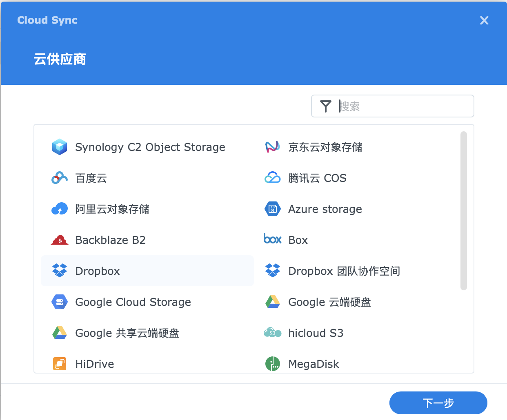Viewport: 507px width, 420px height.
Task: Click the 京东云对象存储 logo icon
Action: [x=273, y=147]
